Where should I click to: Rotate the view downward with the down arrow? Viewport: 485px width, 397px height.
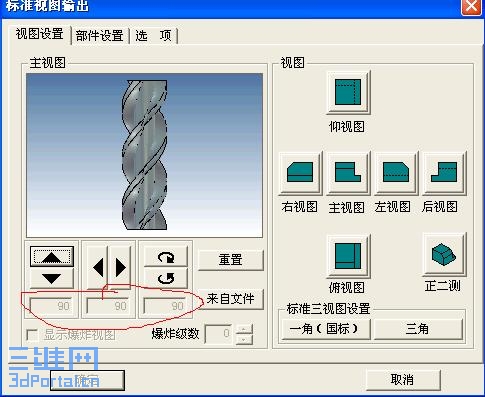pyautogui.click(x=52, y=278)
